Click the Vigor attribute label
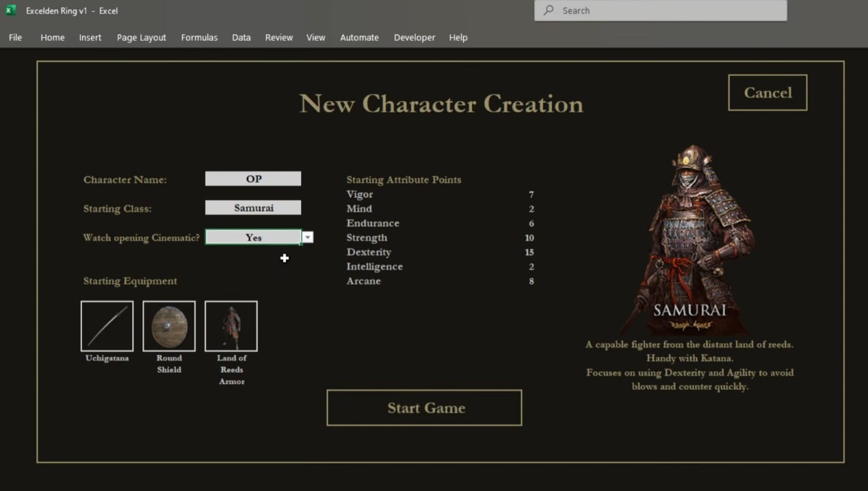This screenshot has height=491, width=868. [359, 195]
